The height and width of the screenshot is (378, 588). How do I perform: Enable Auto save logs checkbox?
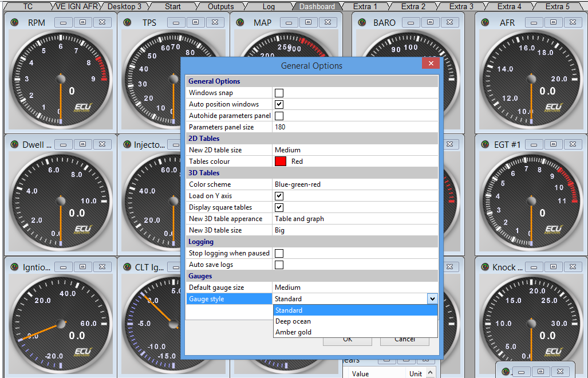point(279,265)
